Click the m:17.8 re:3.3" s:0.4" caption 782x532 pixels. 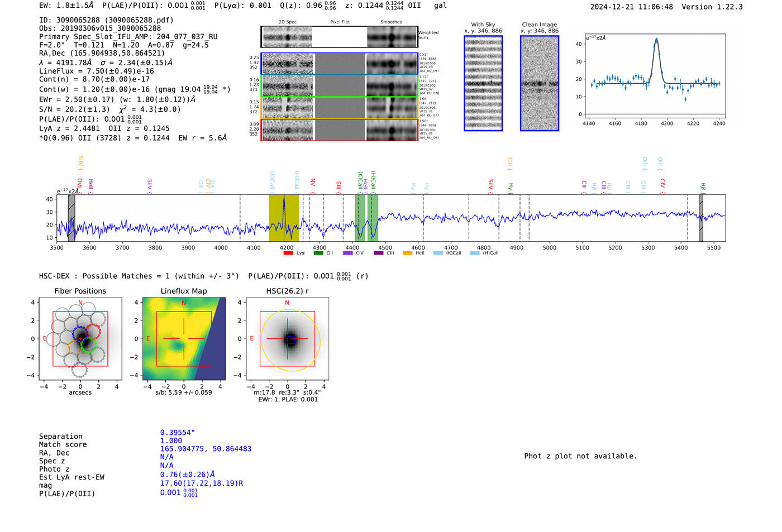tap(287, 392)
